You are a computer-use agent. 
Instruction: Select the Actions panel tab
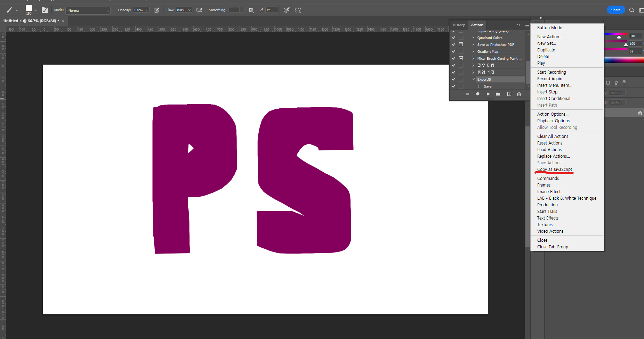tap(477, 25)
